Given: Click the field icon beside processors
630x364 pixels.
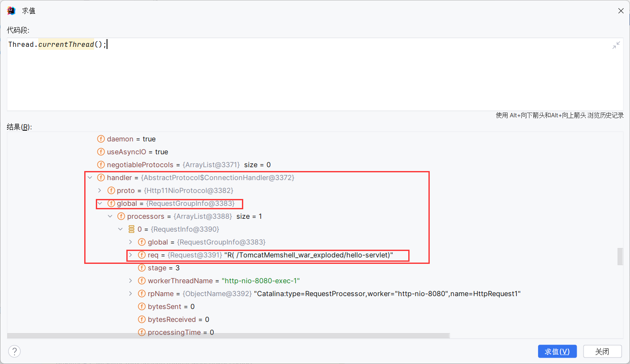Looking at the screenshot, I should (x=121, y=216).
